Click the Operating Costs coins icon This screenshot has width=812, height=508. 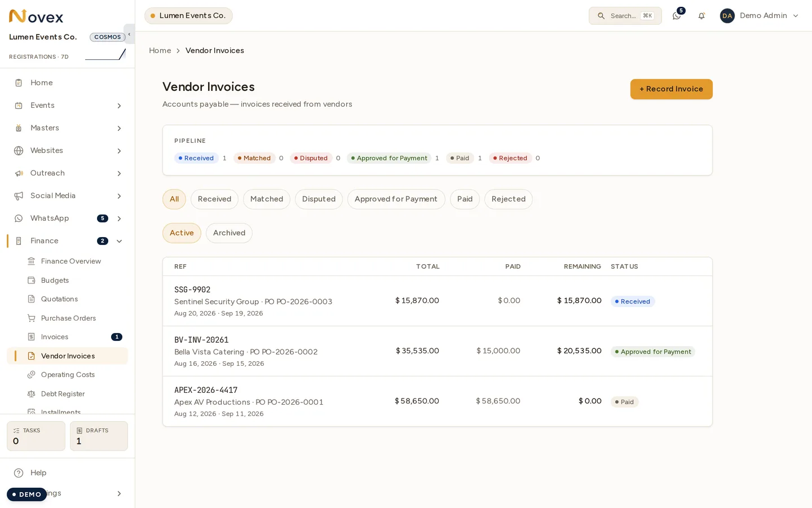tap(32, 375)
